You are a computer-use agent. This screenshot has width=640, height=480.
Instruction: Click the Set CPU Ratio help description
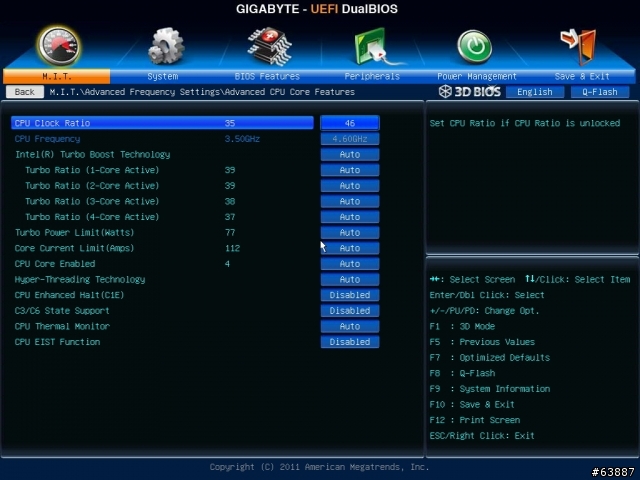525,123
